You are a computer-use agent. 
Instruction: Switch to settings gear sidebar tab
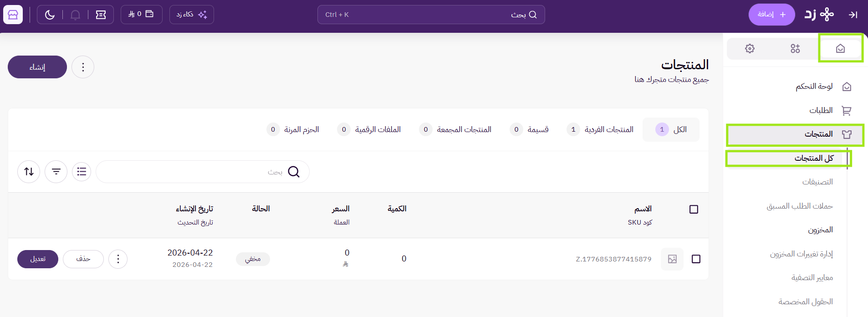coord(750,48)
